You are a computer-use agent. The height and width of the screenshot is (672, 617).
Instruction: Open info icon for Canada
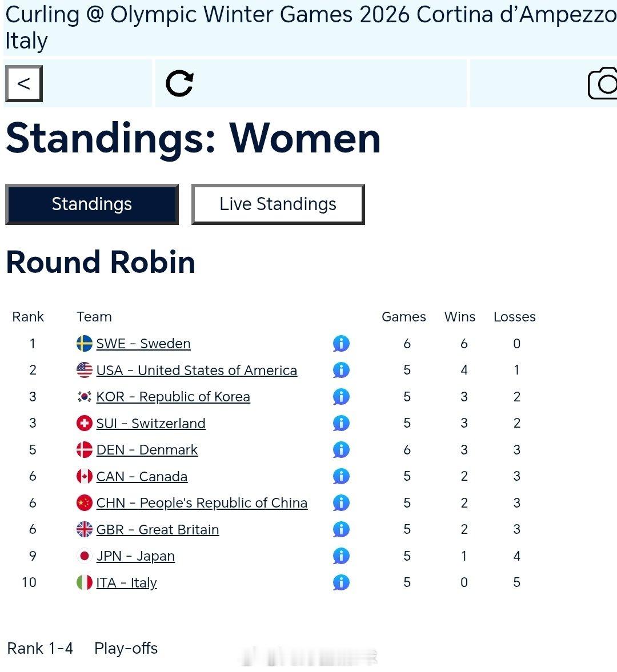[x=341, y=476]
